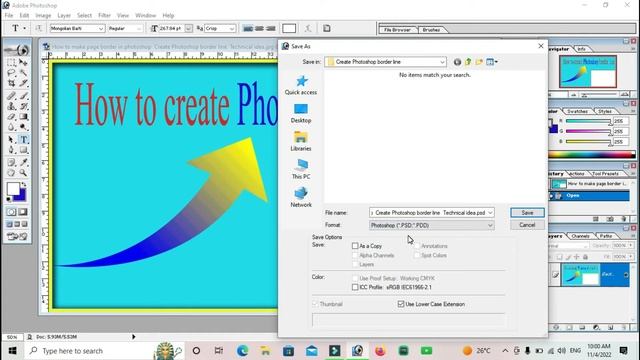Open the File Browser tab
Image resolution: width=640 pixels, height=360 pixels.
397,30
